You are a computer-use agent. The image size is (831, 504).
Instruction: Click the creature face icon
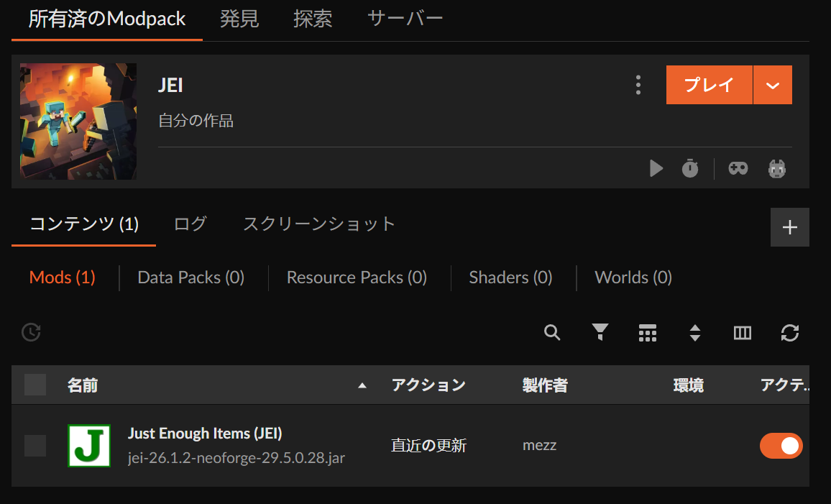(777, 168)
